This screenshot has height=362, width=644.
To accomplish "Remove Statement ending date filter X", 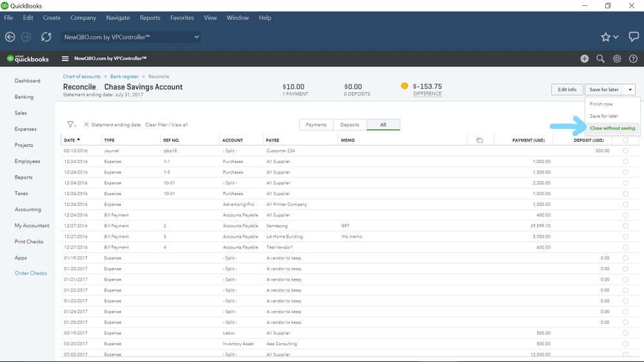I will click(86, 124).
